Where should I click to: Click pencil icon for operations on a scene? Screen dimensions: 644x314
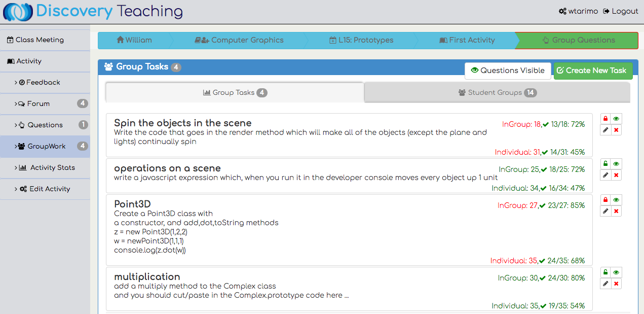[x=605, y=175]
